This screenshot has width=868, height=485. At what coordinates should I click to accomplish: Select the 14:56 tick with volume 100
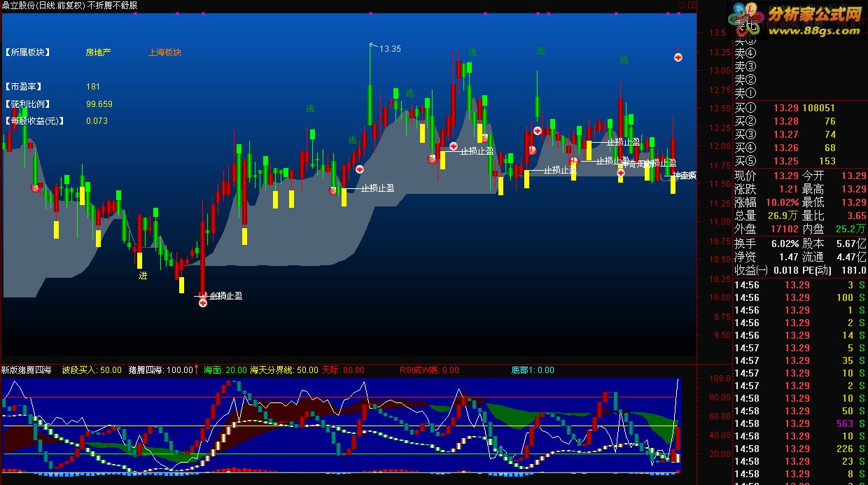click(x=799, y=297)
